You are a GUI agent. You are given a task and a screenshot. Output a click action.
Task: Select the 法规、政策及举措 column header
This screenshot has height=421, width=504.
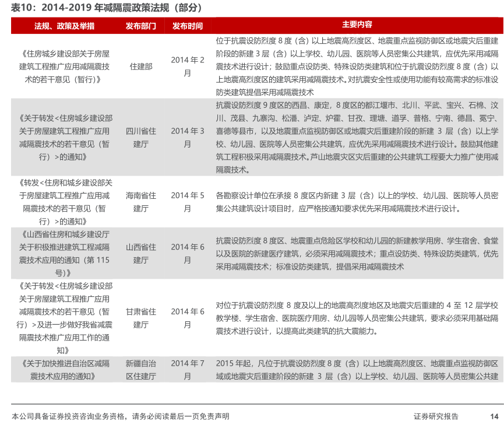pyautogui.click(x=64, y=26)
